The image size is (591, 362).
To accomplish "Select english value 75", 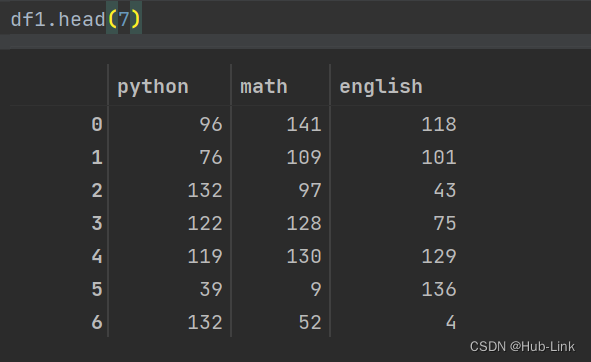I will click(445, 223).
